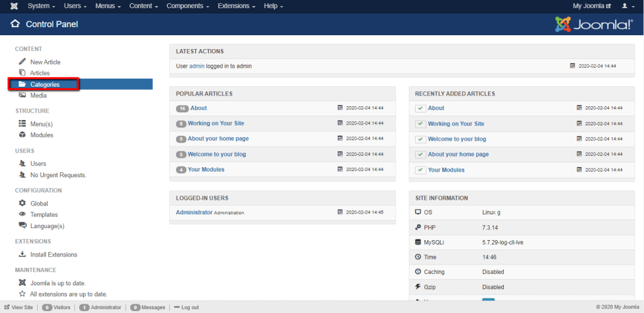Open the System dropdown menu
Screen dimensions: 644x313
(42, 6)
